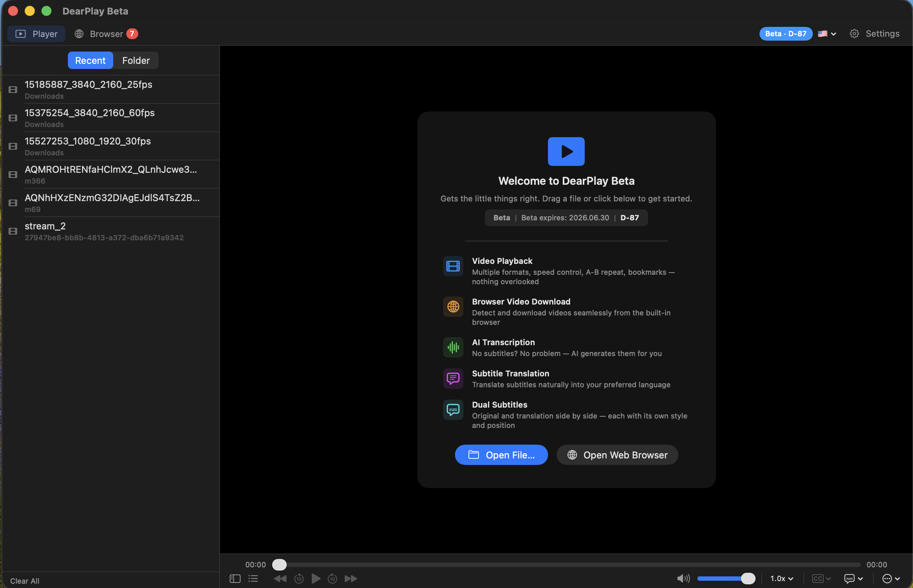Click the playback progress bar
This screenshot has height=588, width=913.
(x=566, y=564)
